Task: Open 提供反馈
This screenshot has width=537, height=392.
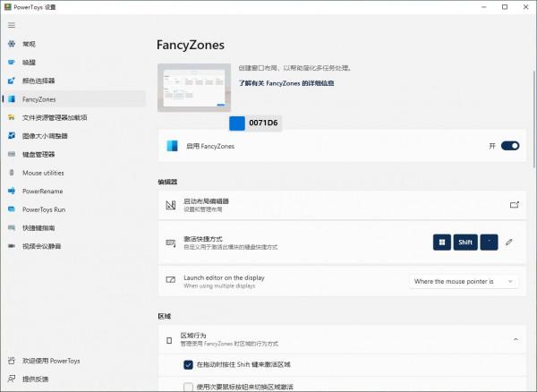Action: tap(73, 379)
